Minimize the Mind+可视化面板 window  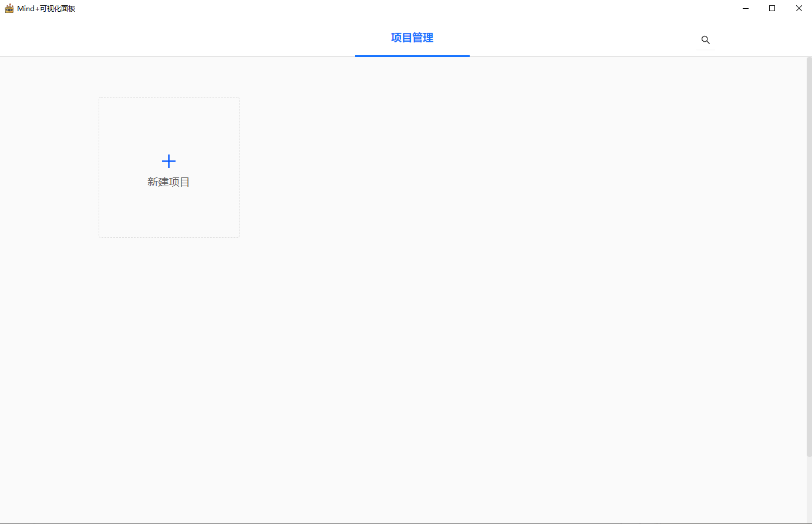[746, 8]
